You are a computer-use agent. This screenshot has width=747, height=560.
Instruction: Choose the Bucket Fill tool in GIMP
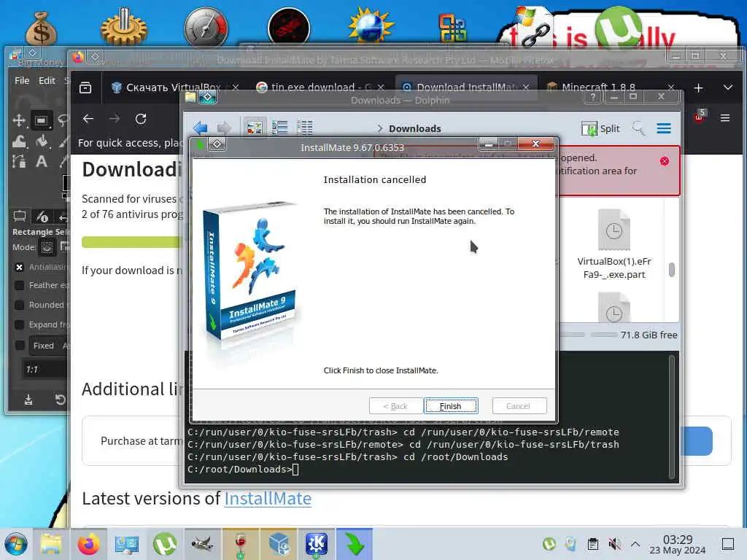pos(42,141)
